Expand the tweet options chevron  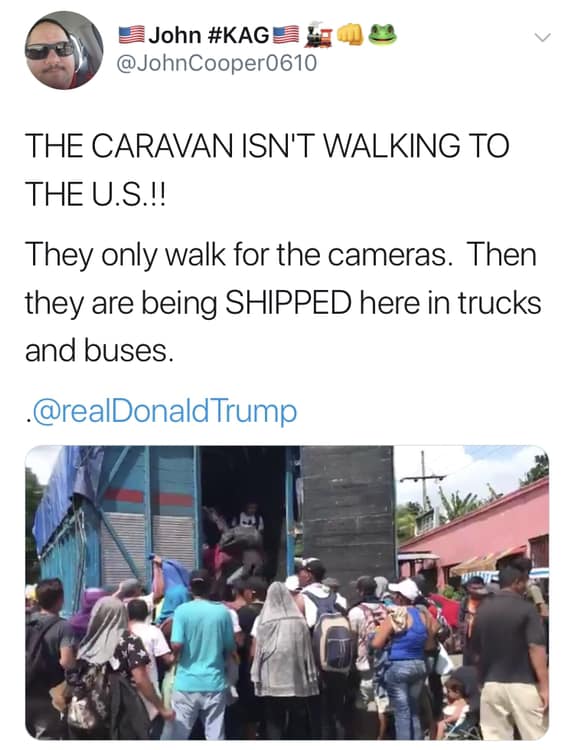pyautogui.click(x=543, y=37)
